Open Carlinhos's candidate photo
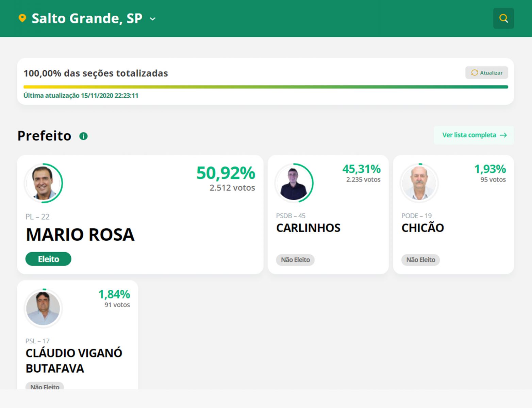This screenshot has width=532, height=408. click(294, 183)
